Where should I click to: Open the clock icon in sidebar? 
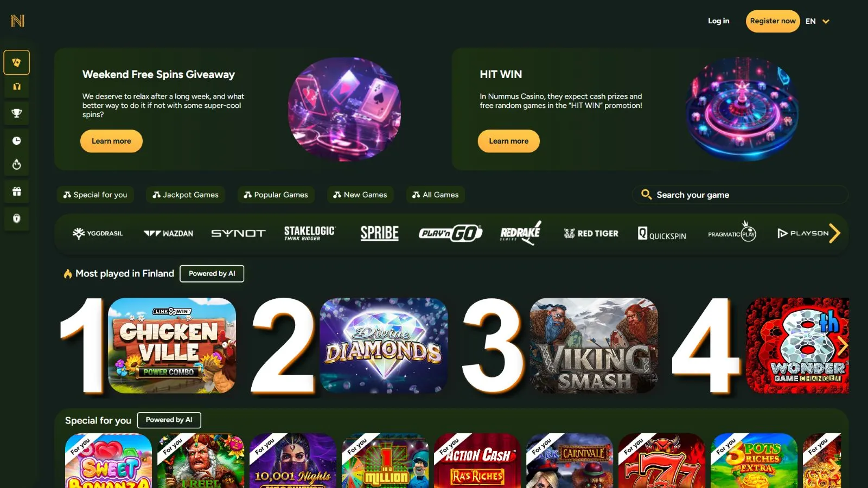(16, 140)
